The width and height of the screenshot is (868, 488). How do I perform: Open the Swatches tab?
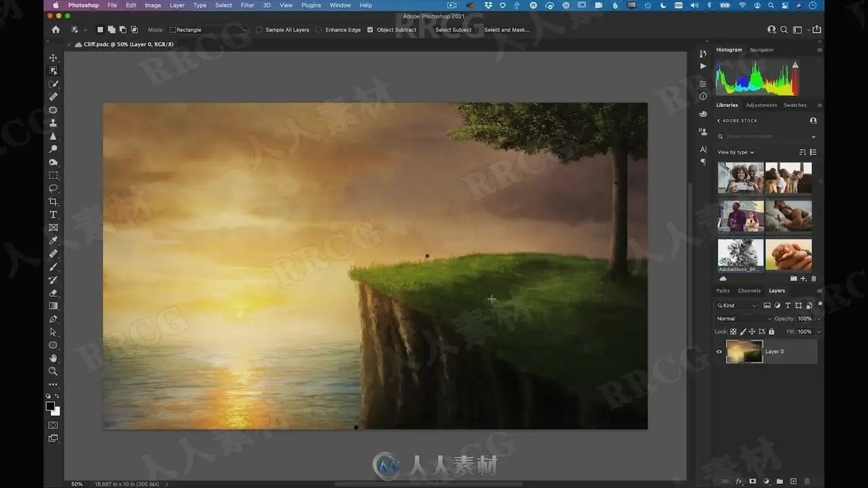[x=795, y=105]
